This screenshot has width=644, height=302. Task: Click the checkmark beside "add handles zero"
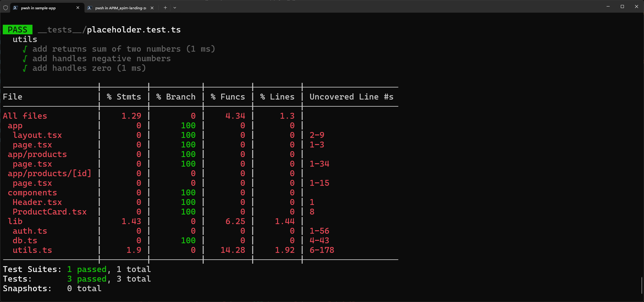coord(25,68)
